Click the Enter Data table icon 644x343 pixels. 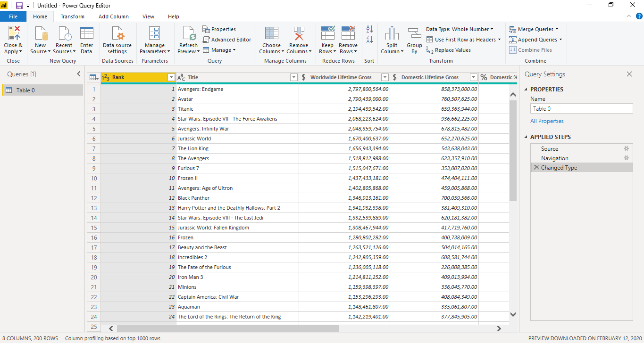[87, 33]
